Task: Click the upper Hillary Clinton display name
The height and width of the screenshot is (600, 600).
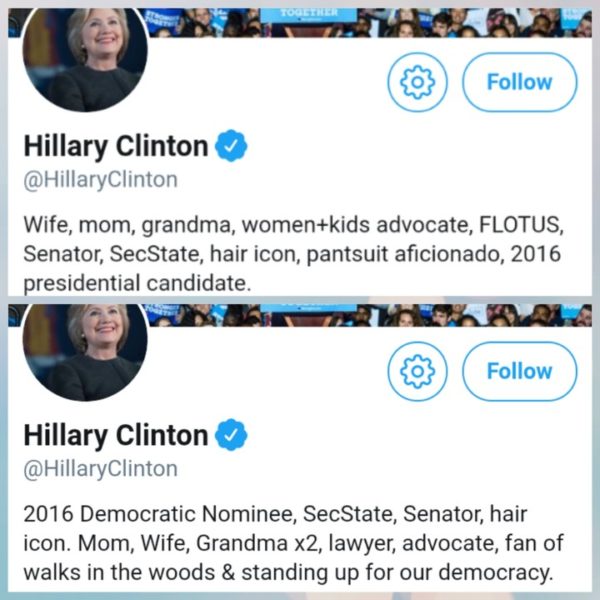Action: pos(116,147)
